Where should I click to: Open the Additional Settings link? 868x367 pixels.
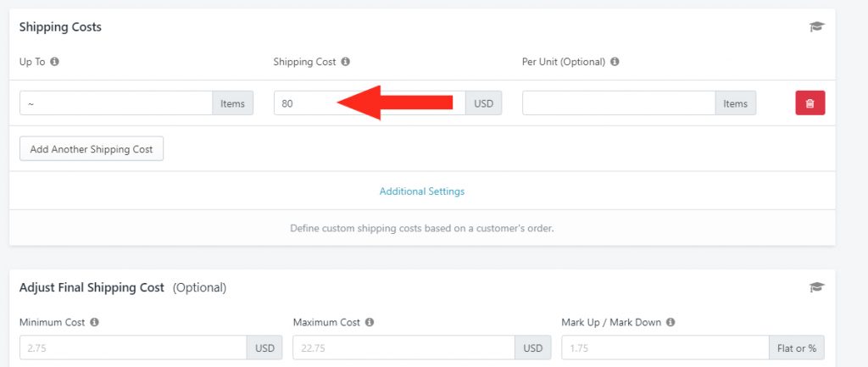point(422,191)
